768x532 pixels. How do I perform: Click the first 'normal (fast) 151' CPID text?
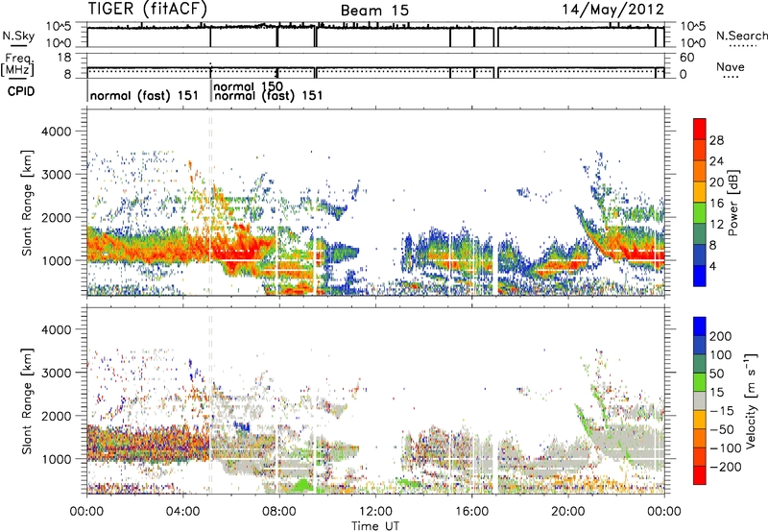[x=144, y=95]
